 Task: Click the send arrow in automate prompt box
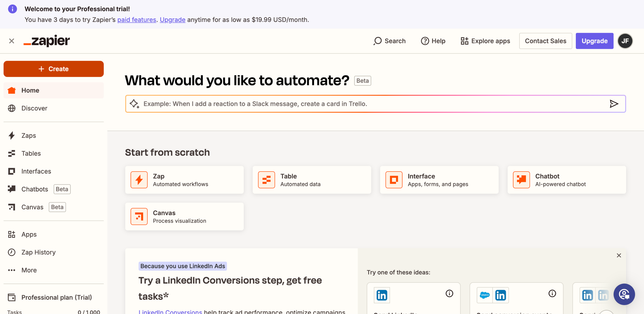point(614,104)
